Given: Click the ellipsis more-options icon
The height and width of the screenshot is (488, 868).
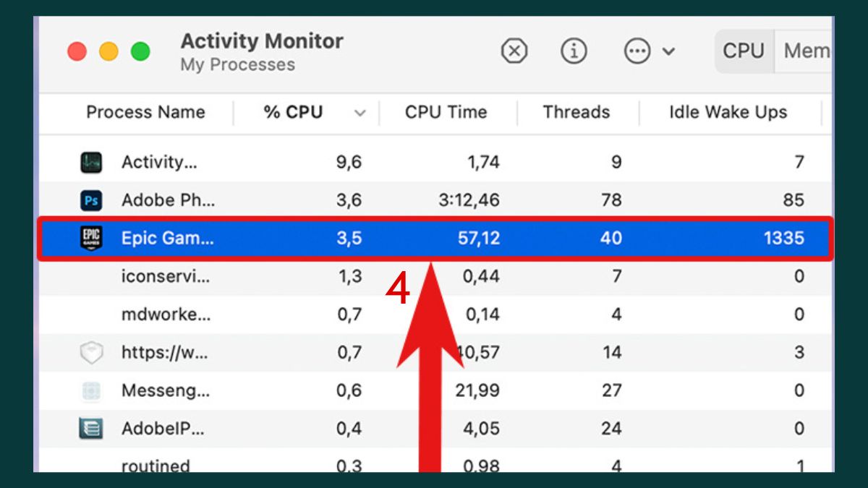Looking at the screenshot, I should [637, 51].
